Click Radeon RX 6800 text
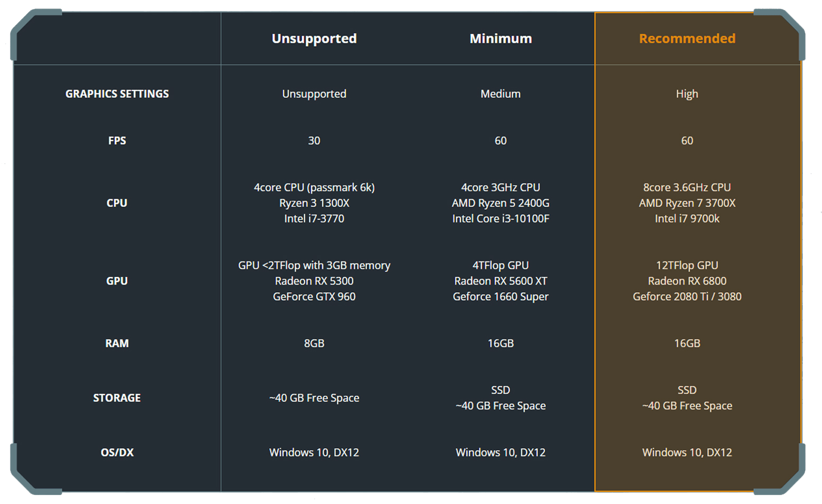Screen dimensions: 822x504 pyautogui.click(x=687, y=281)
